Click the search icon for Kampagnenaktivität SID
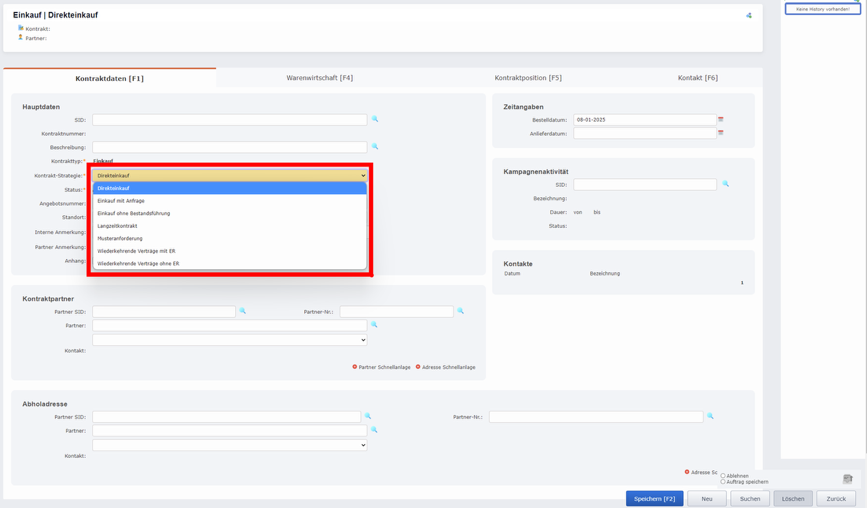The height and width of the screenshot is (508, 867). [x=726, y=184]
